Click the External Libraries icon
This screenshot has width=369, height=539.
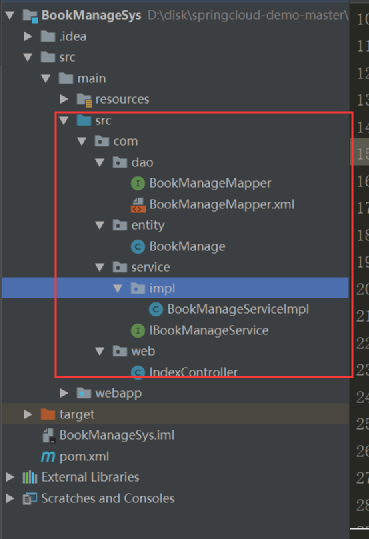pos(30,477)
